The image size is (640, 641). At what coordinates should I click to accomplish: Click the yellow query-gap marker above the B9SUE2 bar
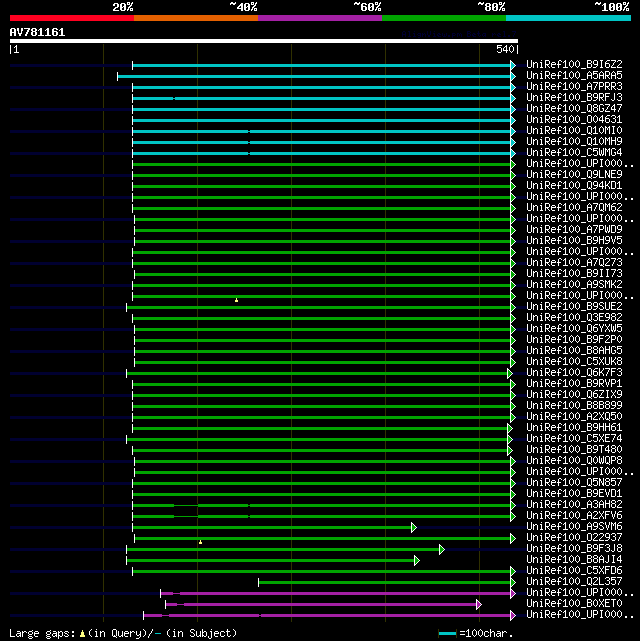click(236, 300)
